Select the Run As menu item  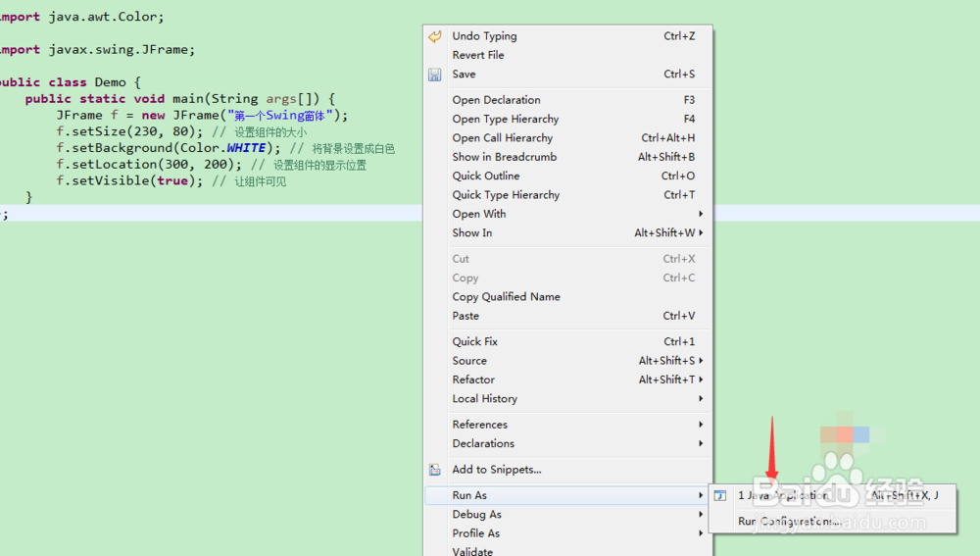pos(568,495)
